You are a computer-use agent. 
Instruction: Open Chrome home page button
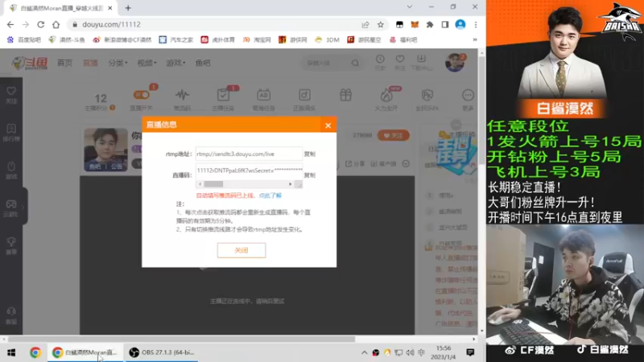56,25
